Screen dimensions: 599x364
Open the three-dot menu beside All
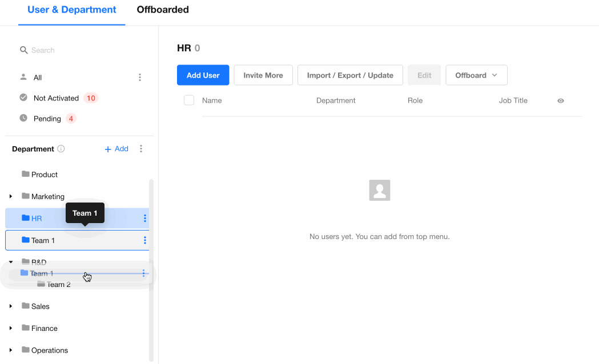pos(140,78)
